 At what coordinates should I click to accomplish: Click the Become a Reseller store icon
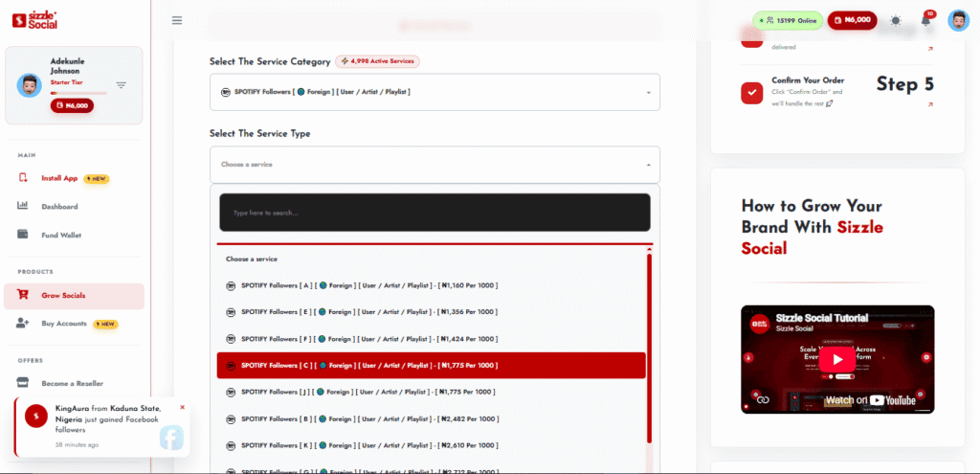(23, 382)
